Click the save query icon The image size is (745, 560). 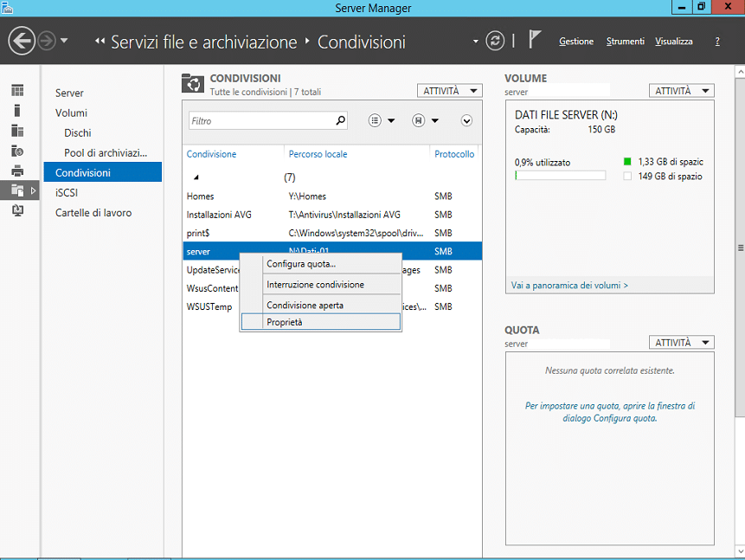(x=418, y=121)
